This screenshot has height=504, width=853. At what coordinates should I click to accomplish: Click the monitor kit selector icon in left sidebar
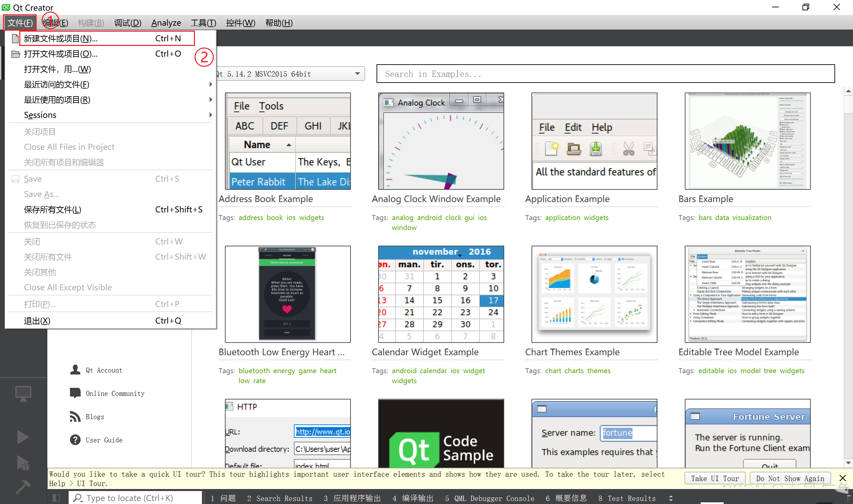tap(23, 393)
